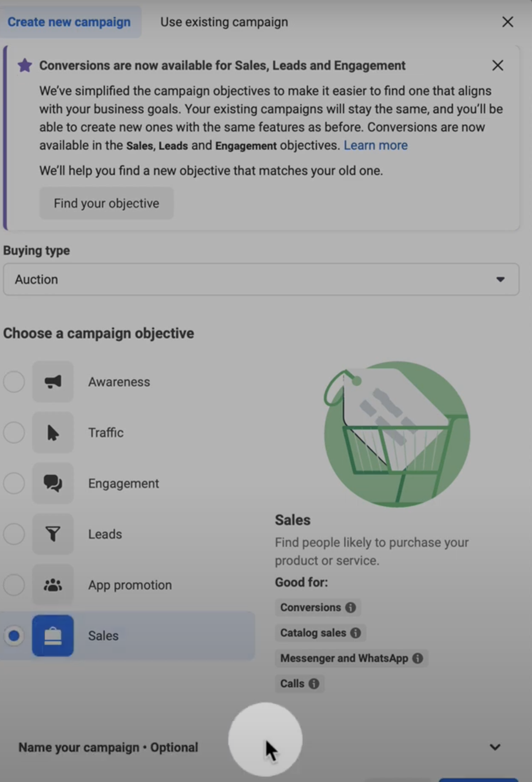Click the Leads funnel icon
Screen dimensions: 532x782
pyautogui.click(x=53, y=534)
